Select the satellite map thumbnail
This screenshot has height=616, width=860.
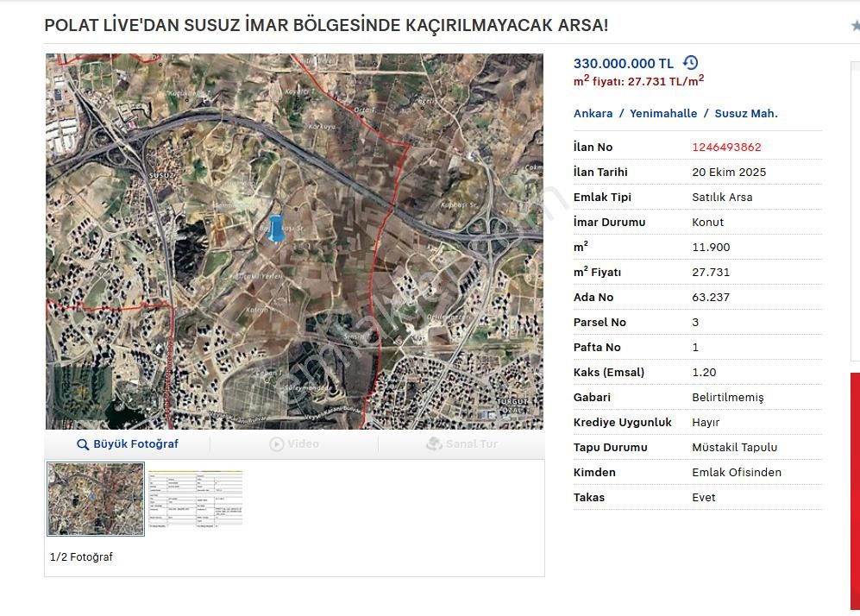tap(94, 499)
